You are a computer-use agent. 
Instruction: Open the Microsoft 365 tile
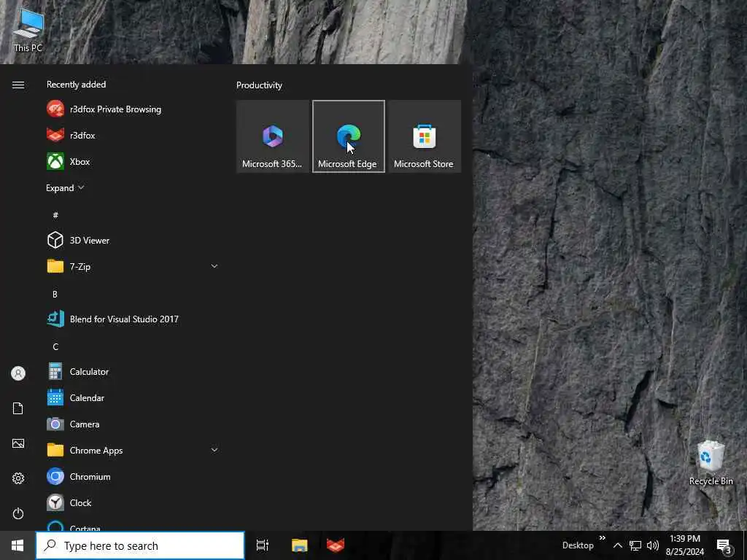[x=273, y=136]
